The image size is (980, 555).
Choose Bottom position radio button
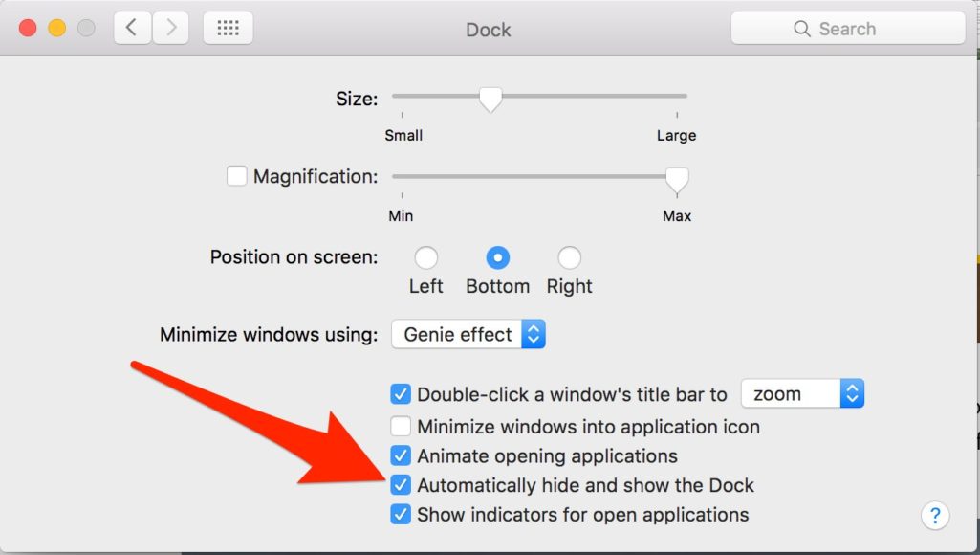point(498,257)
